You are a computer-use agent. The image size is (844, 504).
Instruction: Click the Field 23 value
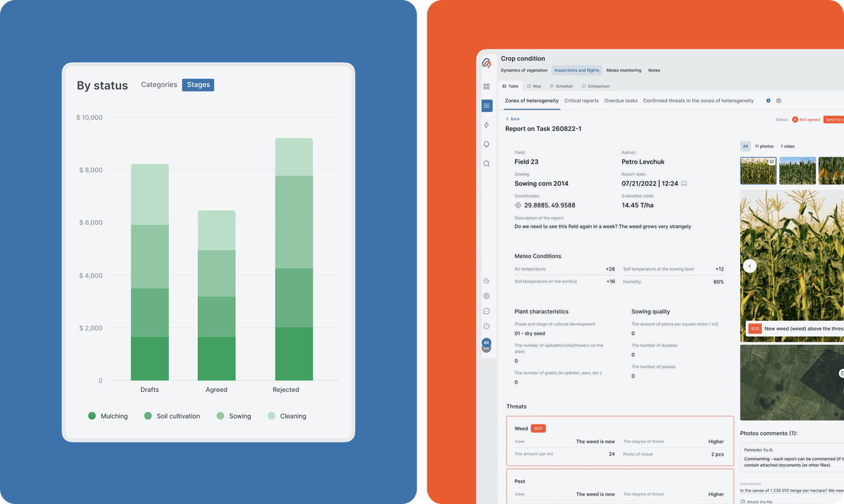pyautogui.click(x=526, y=162)
